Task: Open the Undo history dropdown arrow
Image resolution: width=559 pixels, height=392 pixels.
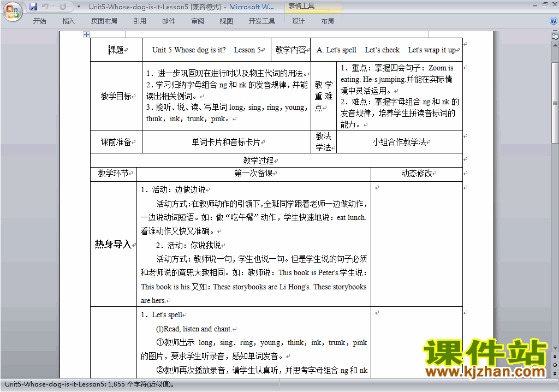Action: tap(53, 7)
